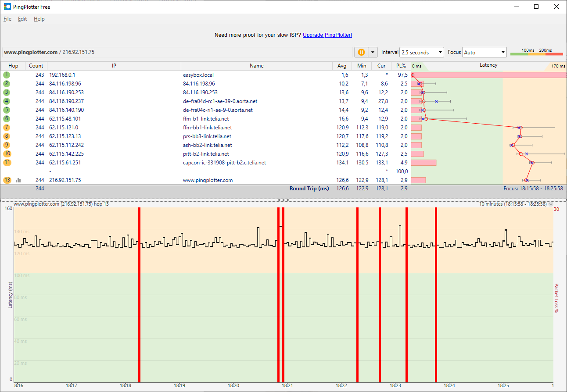Select ffm-bb1-link.telia.net row name
The width and height of the screenshot is (567, 392).
point(208,128)
